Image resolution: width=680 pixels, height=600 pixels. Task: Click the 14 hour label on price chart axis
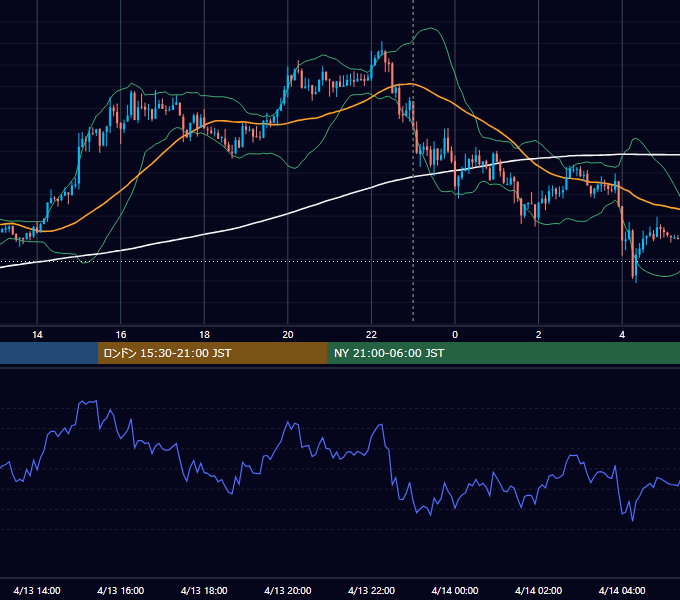pos(37,335)
